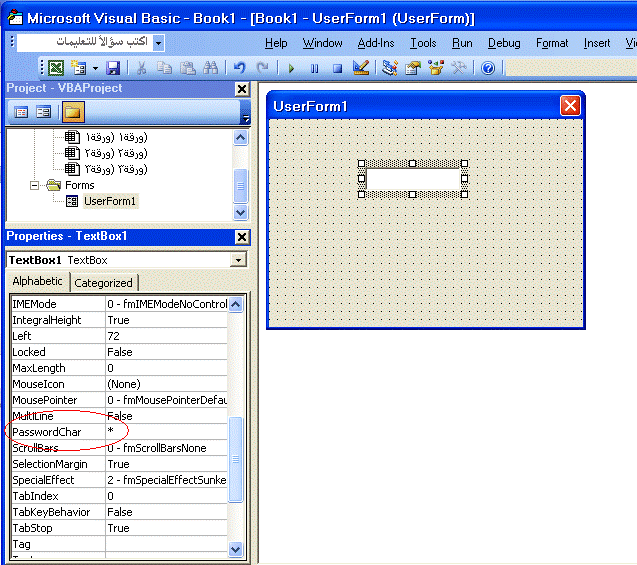Close the Properties - TextBox1 panel
Viewport: 637px width, 565px height.
[242, 237]
